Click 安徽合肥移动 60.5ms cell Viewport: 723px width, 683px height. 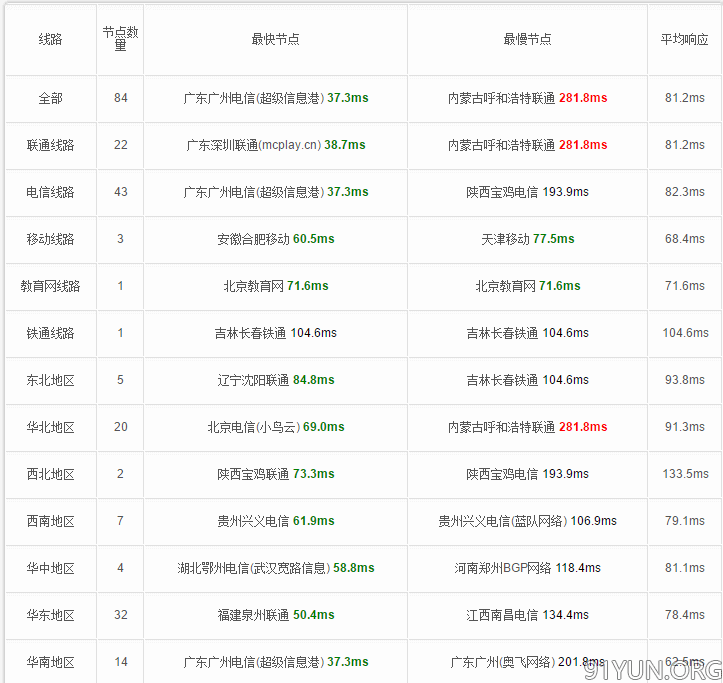(x=275, y=239)
